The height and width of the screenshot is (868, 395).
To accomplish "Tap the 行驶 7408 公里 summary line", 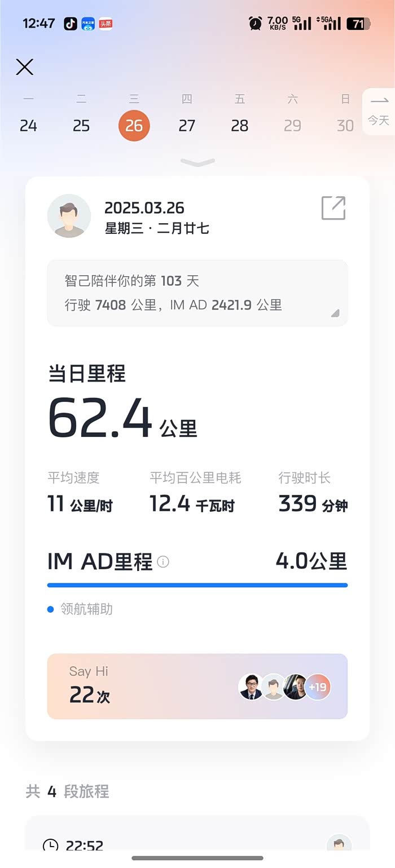I will [x=173, y=305].
